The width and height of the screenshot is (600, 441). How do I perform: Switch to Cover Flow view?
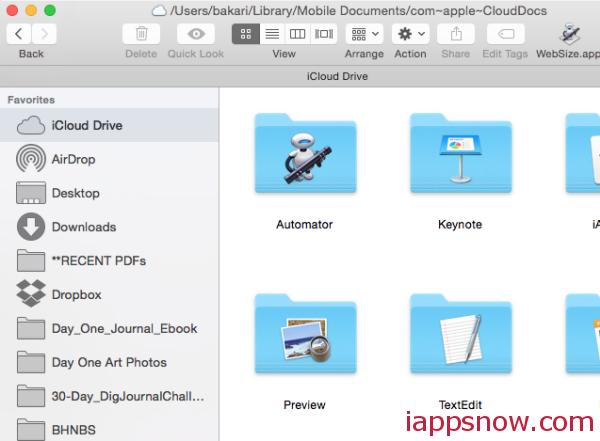coord(324,34)
